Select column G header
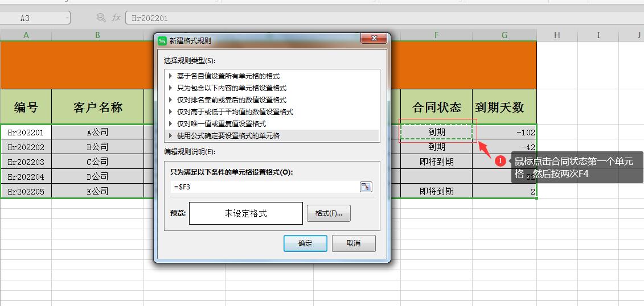The width and height of the screenshot is (644, 306). point(504,35)
